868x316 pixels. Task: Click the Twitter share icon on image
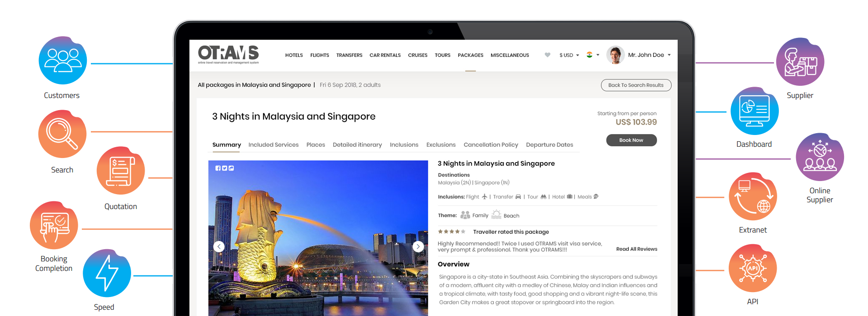pos(225,168)
